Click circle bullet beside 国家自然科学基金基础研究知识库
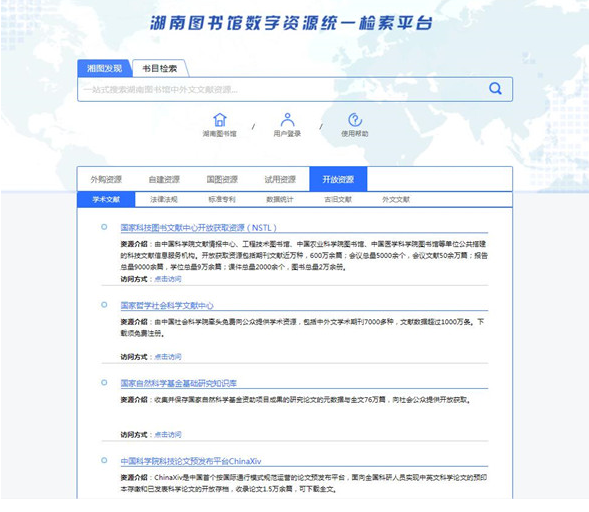The width and height of the screenshot is (589, 512). point(104,382)
